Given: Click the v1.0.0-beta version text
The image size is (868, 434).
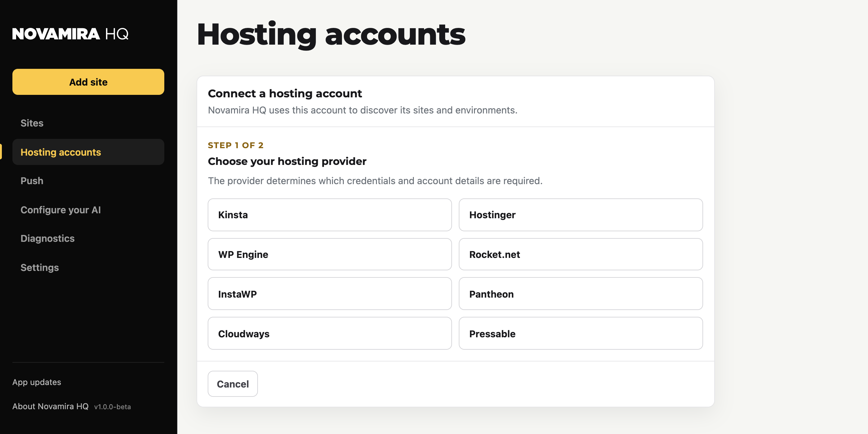Looking at the screenshot, I should [x=113, y=407].
